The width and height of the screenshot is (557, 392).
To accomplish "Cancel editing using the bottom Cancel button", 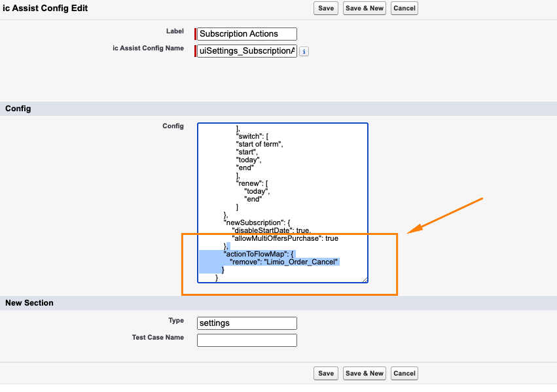I will coord(404,373).
